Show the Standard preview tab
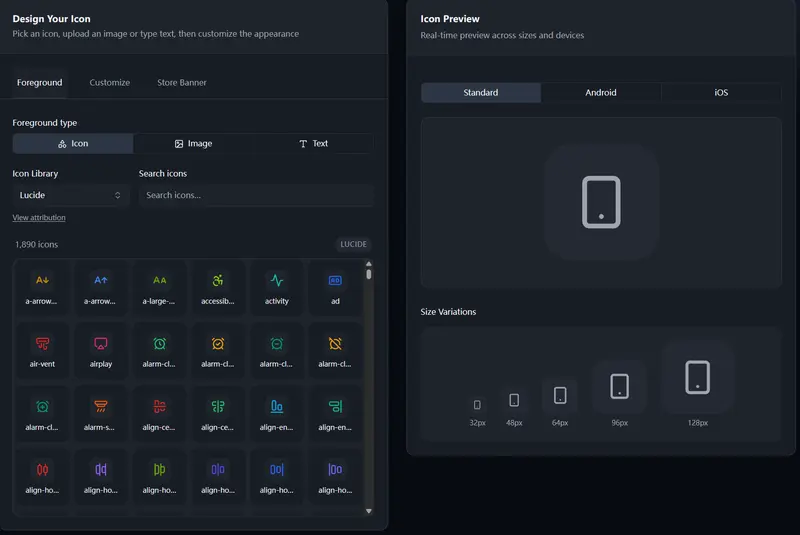The image size is (800, 535). click(481, 92)
